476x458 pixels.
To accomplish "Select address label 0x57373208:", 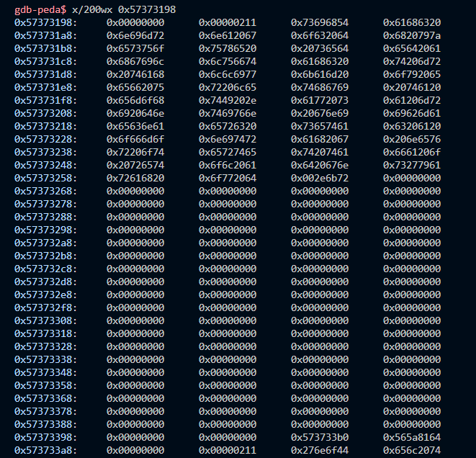I will (45, 113).
